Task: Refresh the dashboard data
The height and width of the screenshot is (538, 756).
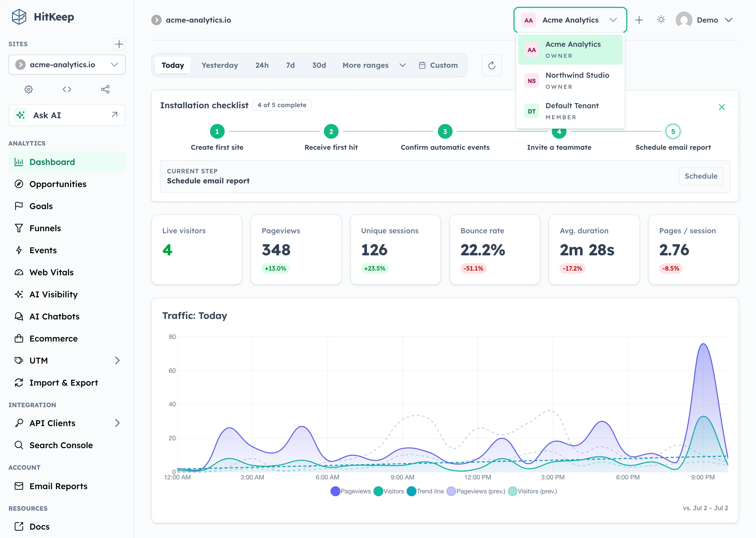Action: click(x=492, y=65)
